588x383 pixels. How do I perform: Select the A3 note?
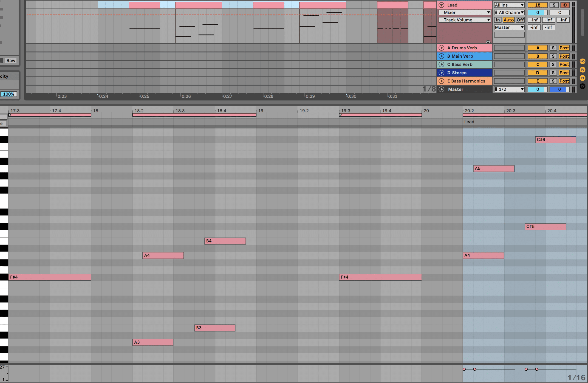click(153, 343)
